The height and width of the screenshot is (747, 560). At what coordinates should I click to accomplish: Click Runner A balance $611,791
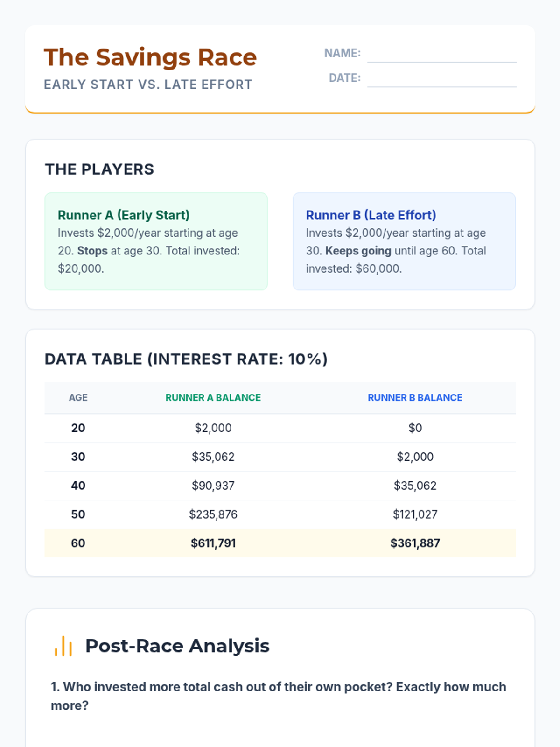click(x=213, y=543)
